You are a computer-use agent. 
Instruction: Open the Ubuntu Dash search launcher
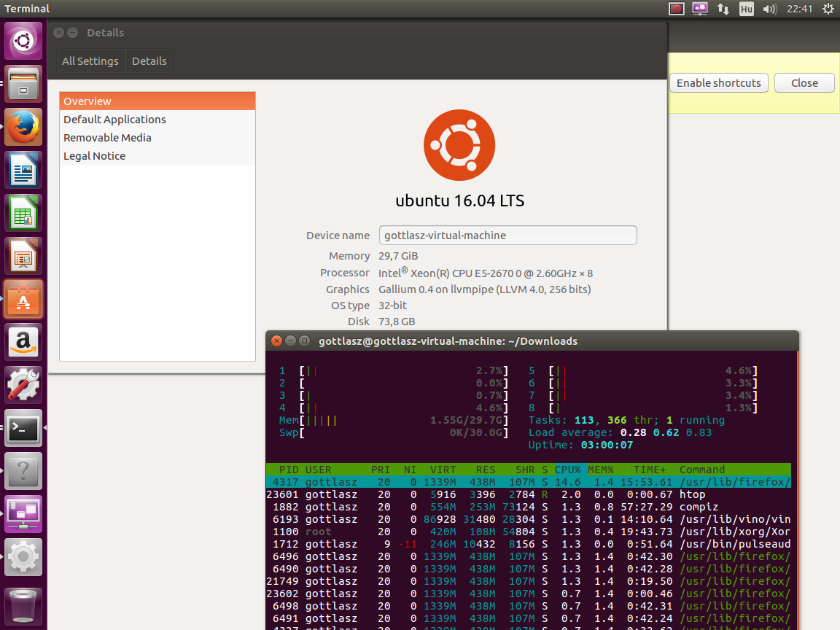click(23, 41)
